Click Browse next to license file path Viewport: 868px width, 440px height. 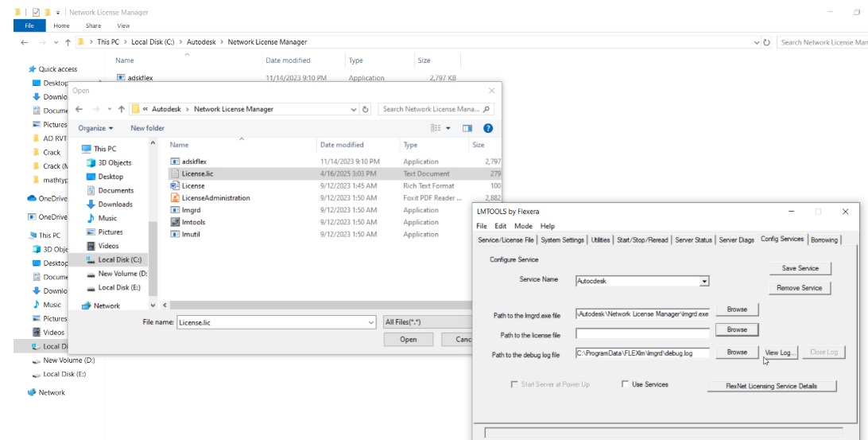click(737, 329)
